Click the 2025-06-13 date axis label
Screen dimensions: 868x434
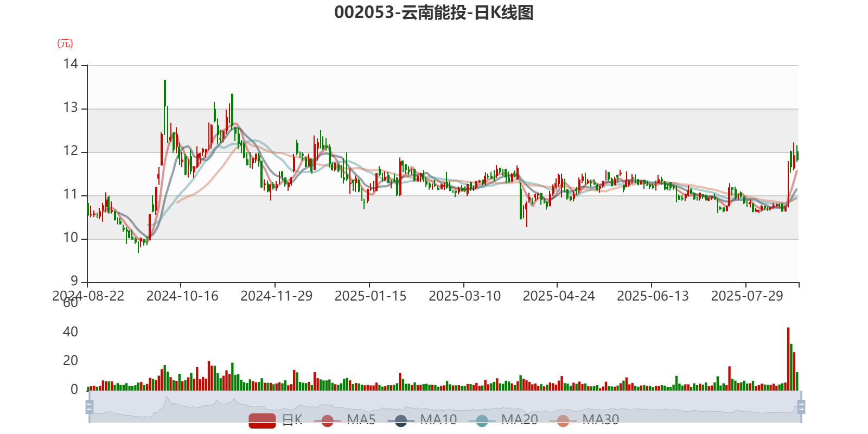click(653, 296)
